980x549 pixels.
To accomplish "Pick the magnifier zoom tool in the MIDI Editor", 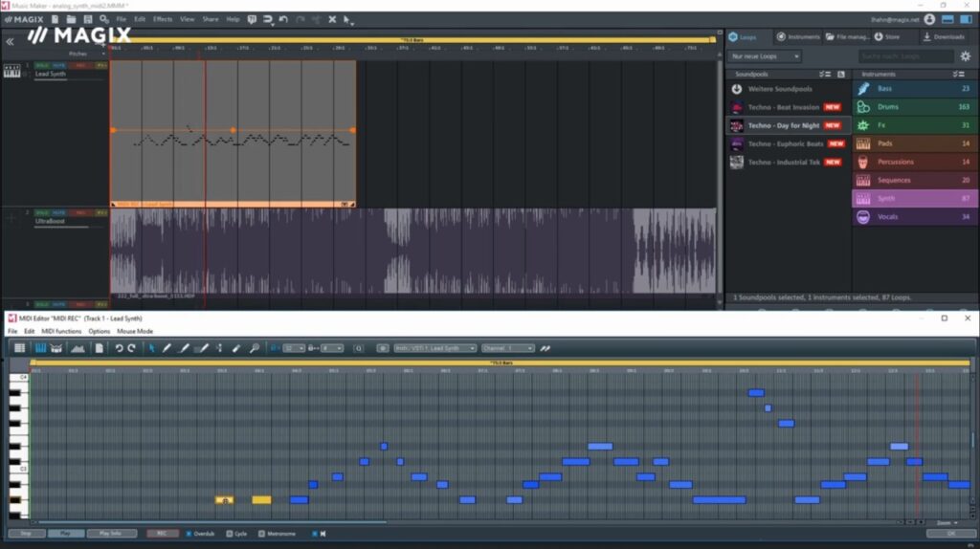I will (x=255, y=348).
